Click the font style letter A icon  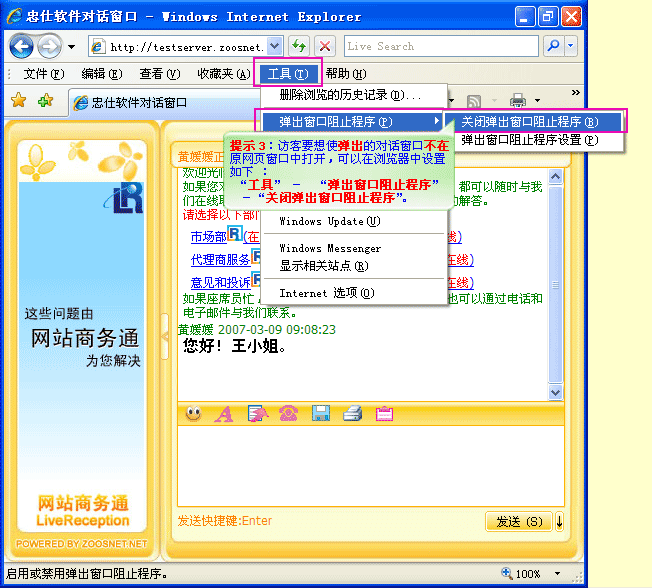[225, 413]
